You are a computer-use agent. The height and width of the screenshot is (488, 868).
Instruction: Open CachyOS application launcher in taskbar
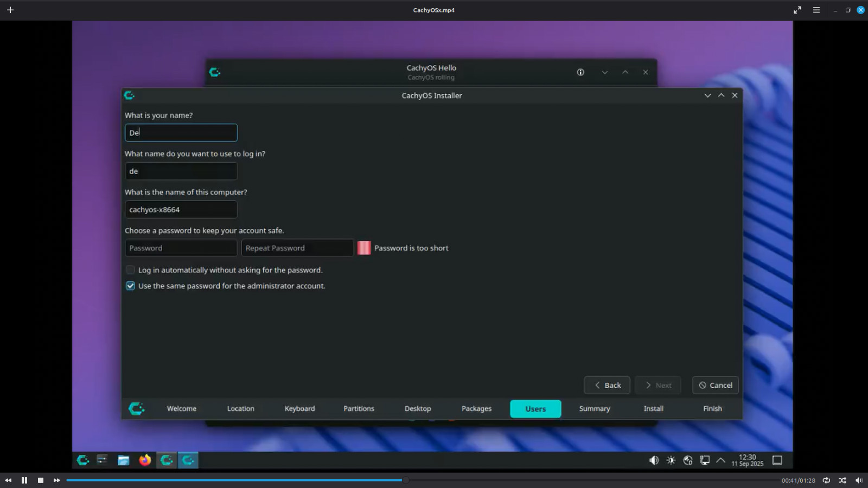[x=83, y=460]
